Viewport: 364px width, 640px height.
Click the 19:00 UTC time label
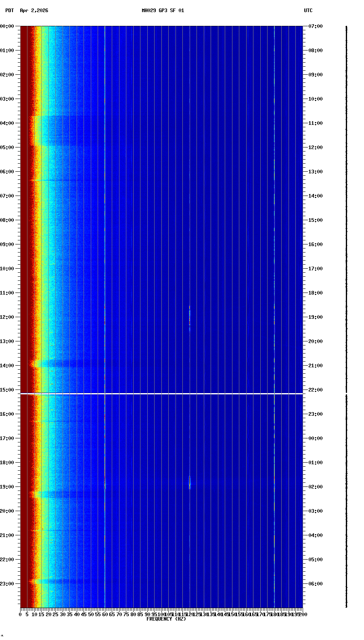(316, 317)
